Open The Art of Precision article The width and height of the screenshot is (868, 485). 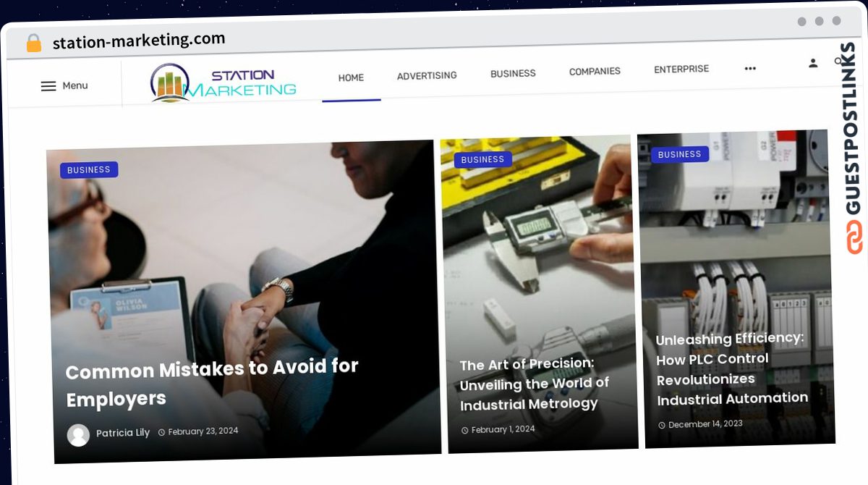pos(534,384)
